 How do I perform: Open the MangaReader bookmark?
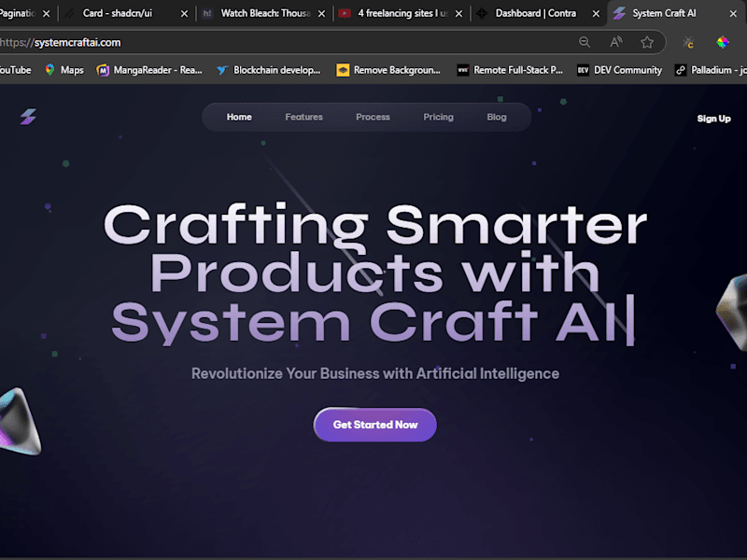coord(149,70)
